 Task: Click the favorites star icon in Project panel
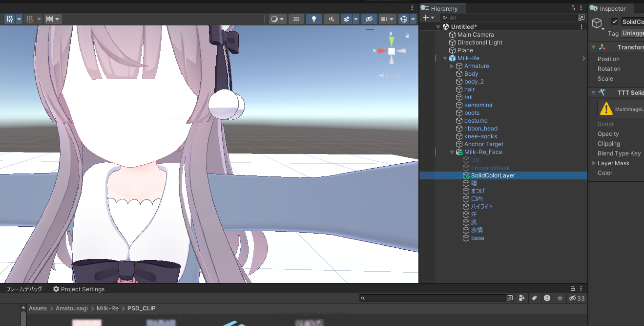560,298
